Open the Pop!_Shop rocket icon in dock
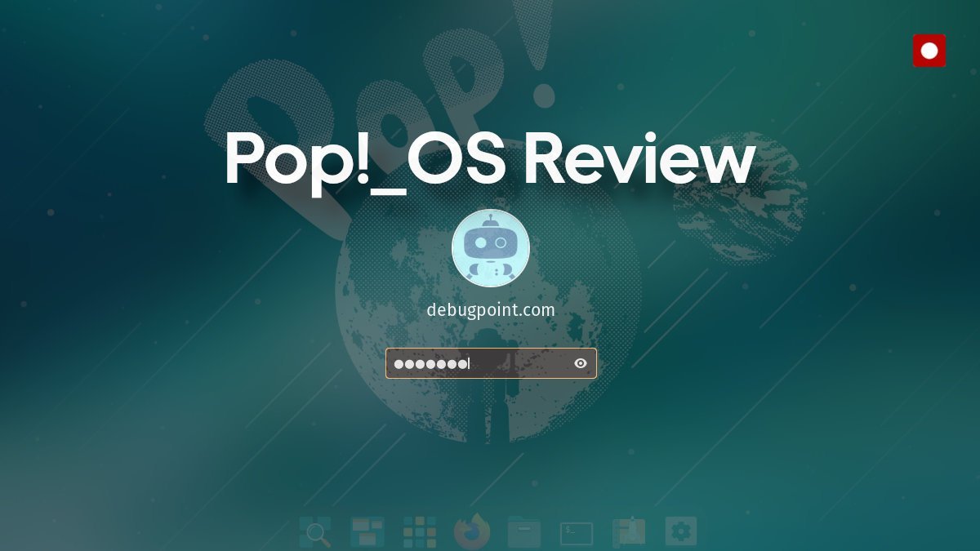This screenshot has width=980, height=551. [x=629, y=533]
